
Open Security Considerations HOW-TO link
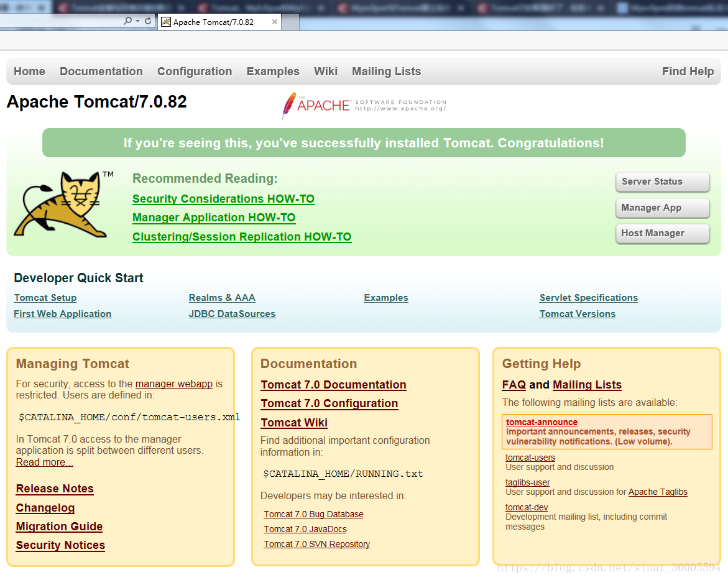pyautogui.click(x=223, y=199)
